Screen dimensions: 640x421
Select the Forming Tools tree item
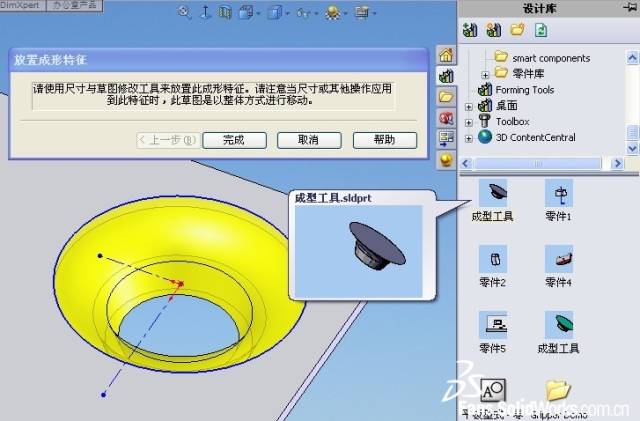click(x=523, y=90)
